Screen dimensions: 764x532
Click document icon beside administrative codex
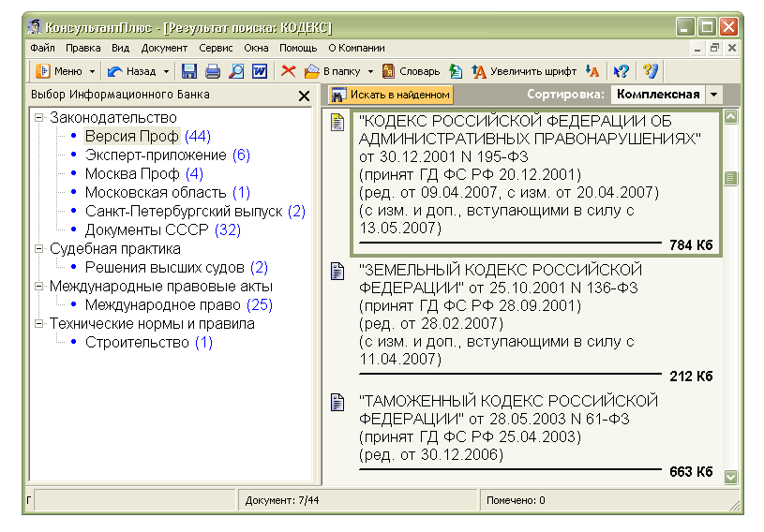337,122
